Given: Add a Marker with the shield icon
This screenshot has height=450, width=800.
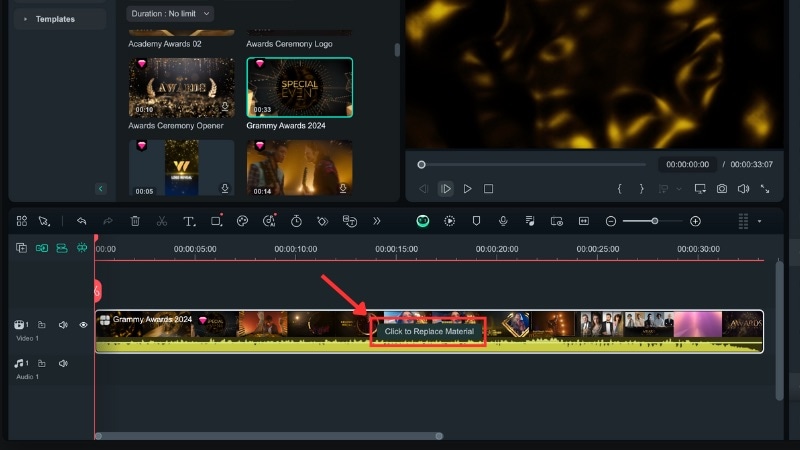Looking at the screenshot, I should (x=476, y=221).
